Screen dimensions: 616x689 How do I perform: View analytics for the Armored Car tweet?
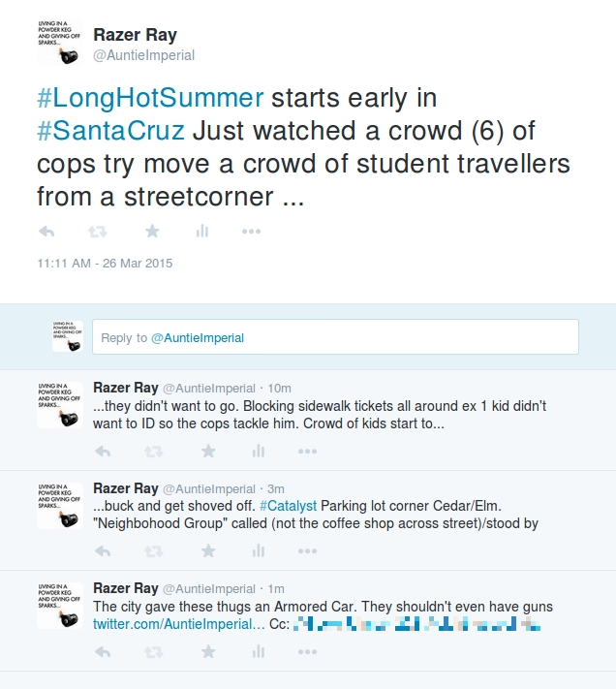click(x=259, y=652)
